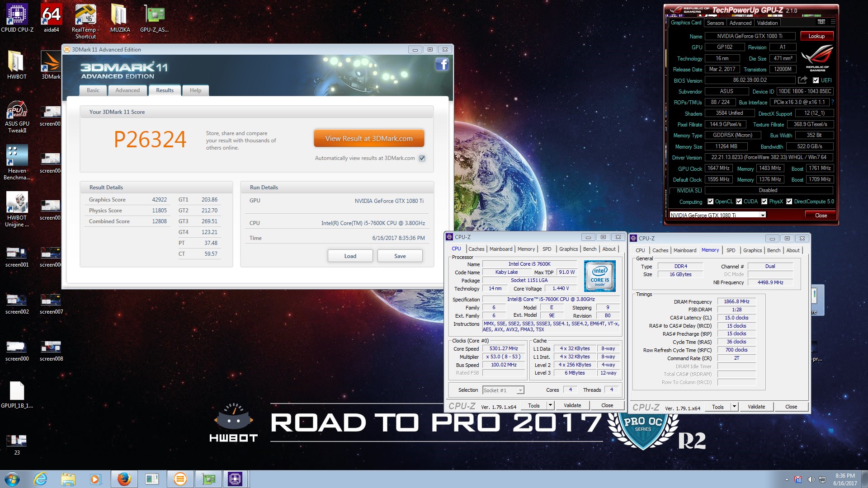Expand the Tools dropdown arrow in the CPU-Z Memory window
868x488 pixels.
(734, 407)
